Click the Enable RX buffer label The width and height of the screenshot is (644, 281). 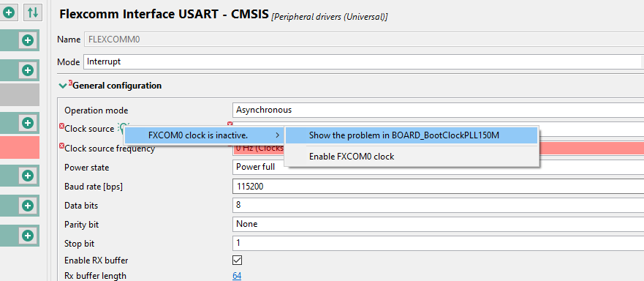pos(96,261)
